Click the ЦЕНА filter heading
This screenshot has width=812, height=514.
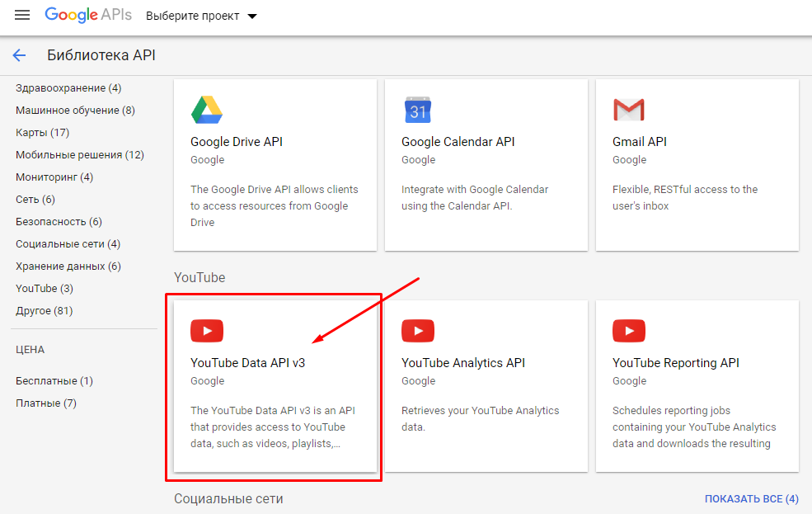[30, 350]
